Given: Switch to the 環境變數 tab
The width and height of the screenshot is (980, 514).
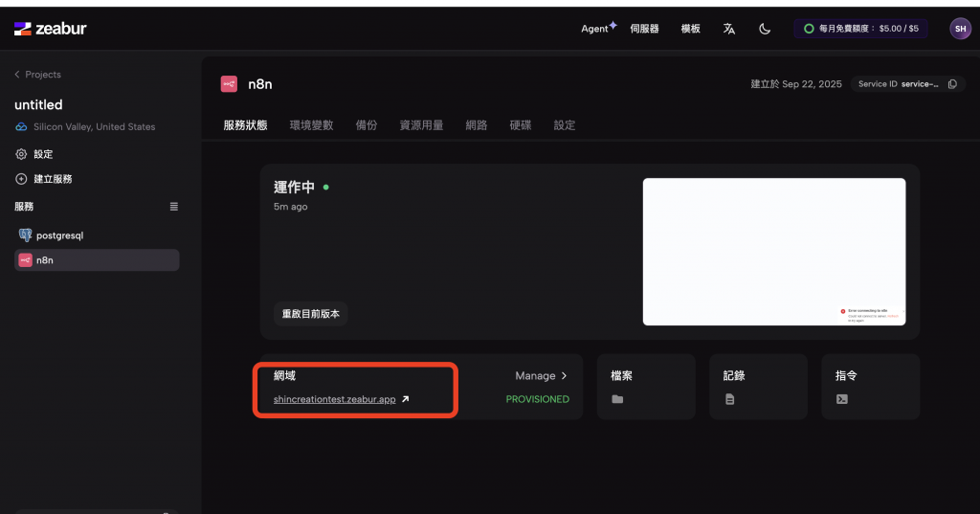Looking at the screenshot, I should pos(311,125).
